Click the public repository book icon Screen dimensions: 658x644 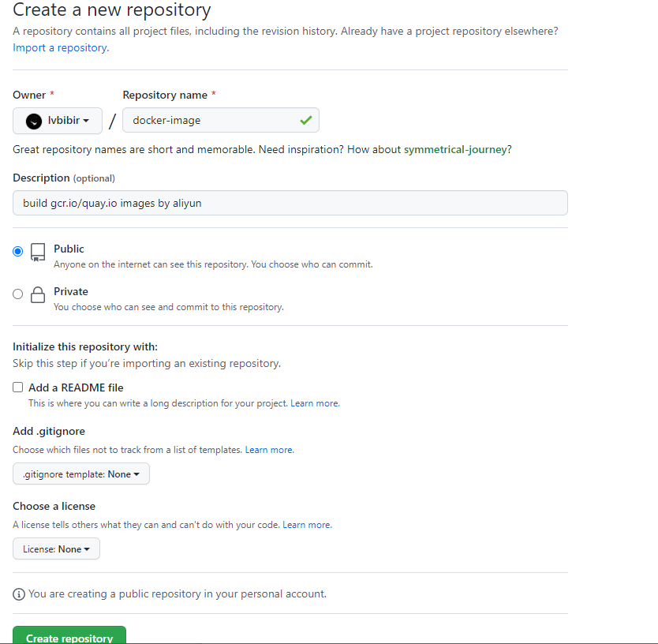pyautogui.click(x=38, y=253)
